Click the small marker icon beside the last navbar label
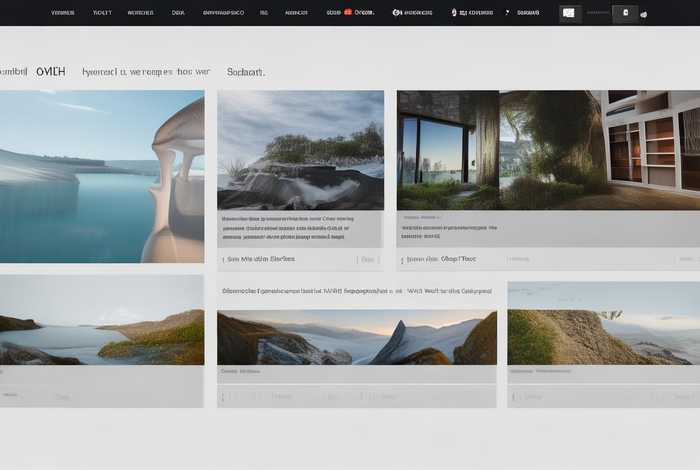The image size is (700, 470). point(507,13)
